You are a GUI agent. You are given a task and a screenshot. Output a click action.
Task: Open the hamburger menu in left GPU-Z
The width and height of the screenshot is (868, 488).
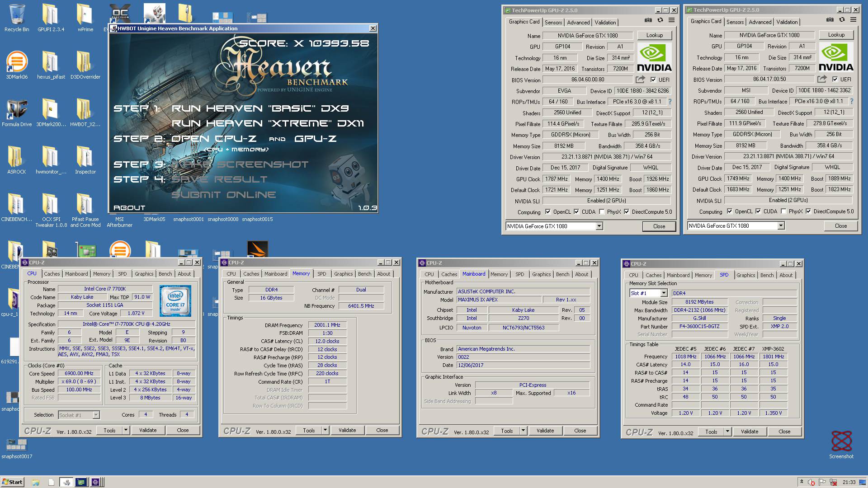click(672, 20)
